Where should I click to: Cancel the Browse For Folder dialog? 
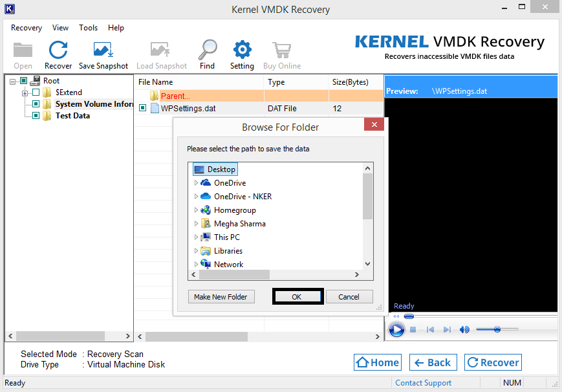coord(349,297)
